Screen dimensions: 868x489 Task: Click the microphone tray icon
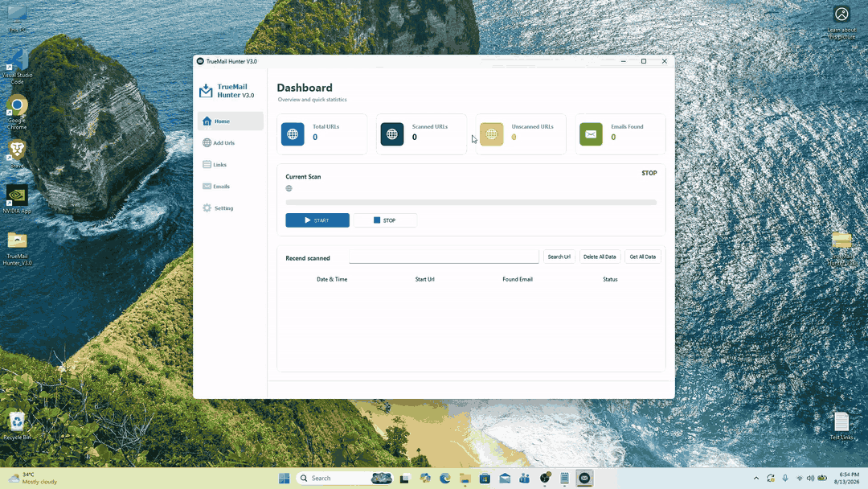point(785,479)
